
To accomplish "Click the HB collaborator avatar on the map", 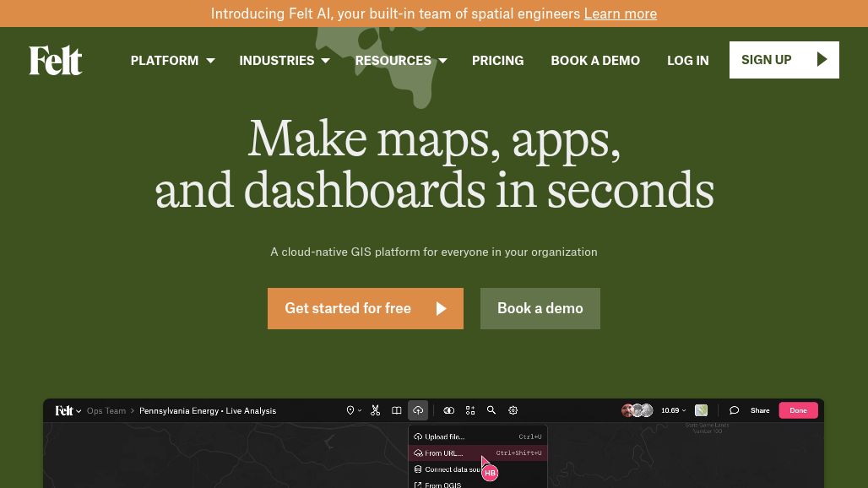I will (x=491, y=473).
